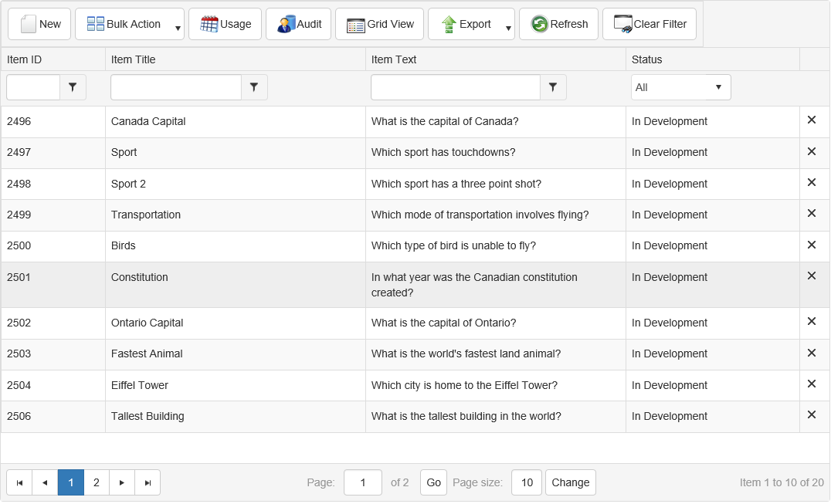Click the New item toolbar button
This screenshot has height=504, width=831.
[x=39, y=24]
